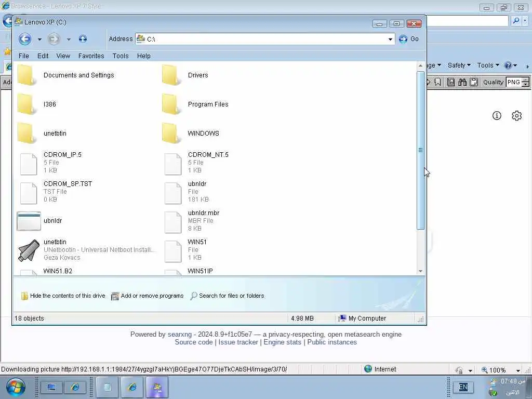Open the Edit menu
Image resolution: width=532 pixels, height=399 pixels.
43,56
